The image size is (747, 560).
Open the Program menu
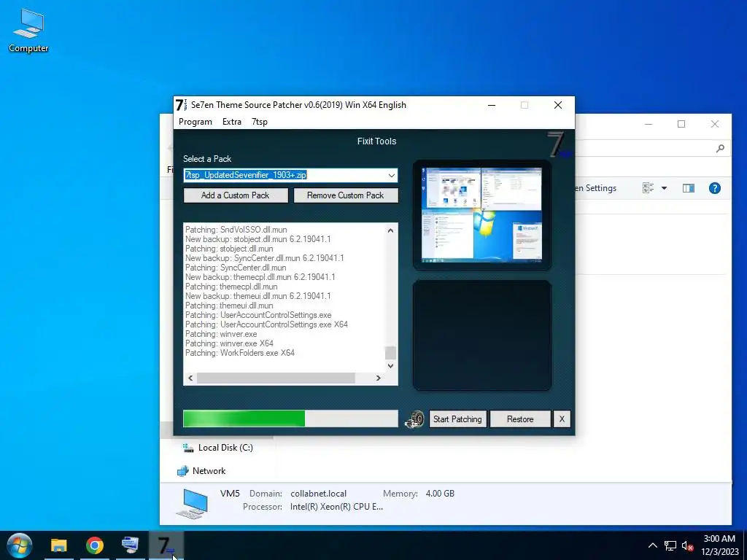point(196,122)
